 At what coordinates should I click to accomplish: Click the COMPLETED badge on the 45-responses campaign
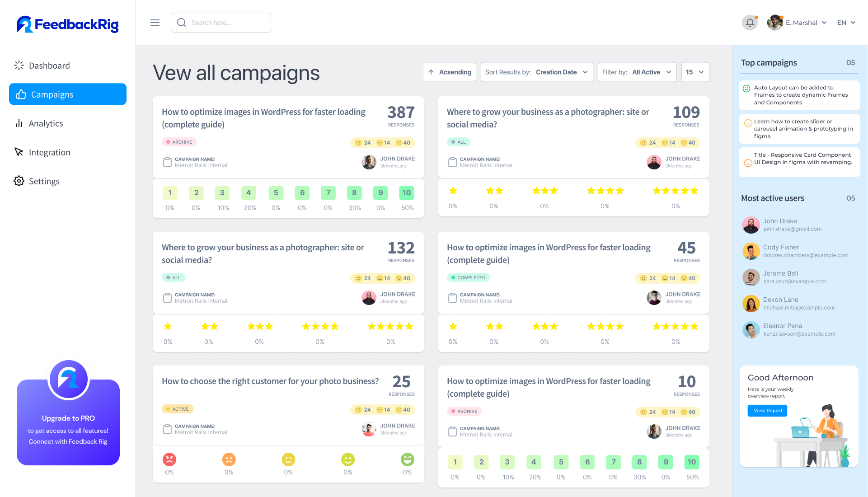(x=468, y=277)
